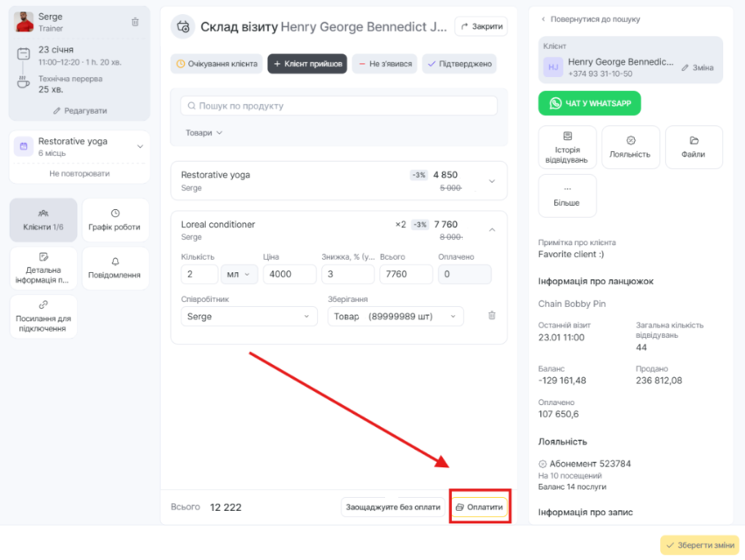
Task: Set status to Client arrived
Action: [x=306, y=64]
